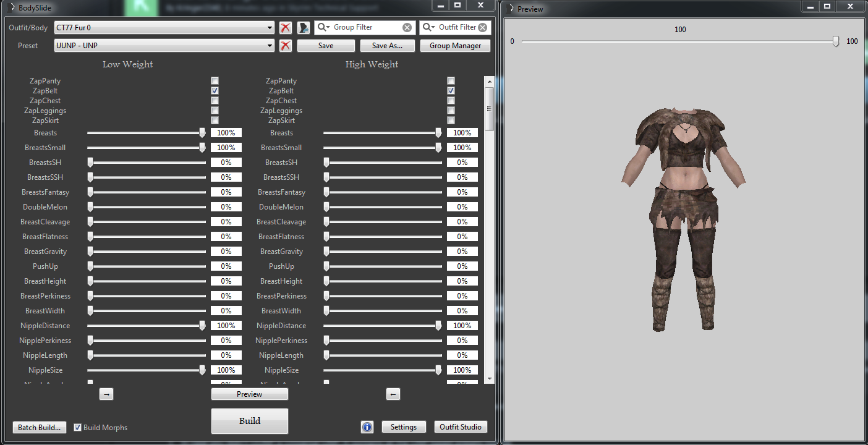Click the Low Weight BreastFlatness label
The image size is (868, 445).
point(45,237)
